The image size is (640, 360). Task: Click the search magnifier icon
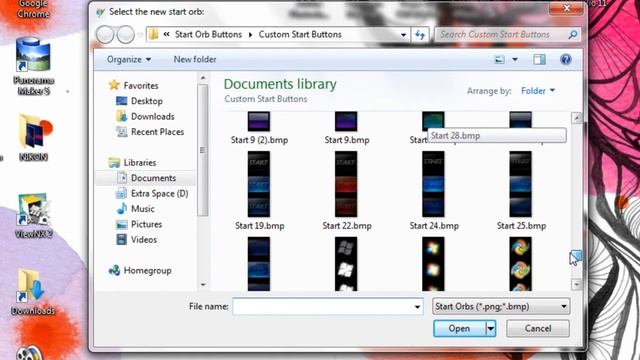point(573,35)
